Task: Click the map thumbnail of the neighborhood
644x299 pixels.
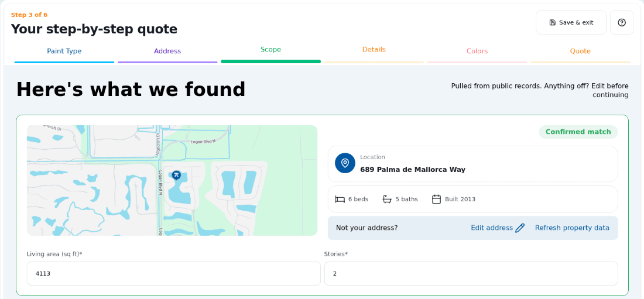Action: pos(172,180)
